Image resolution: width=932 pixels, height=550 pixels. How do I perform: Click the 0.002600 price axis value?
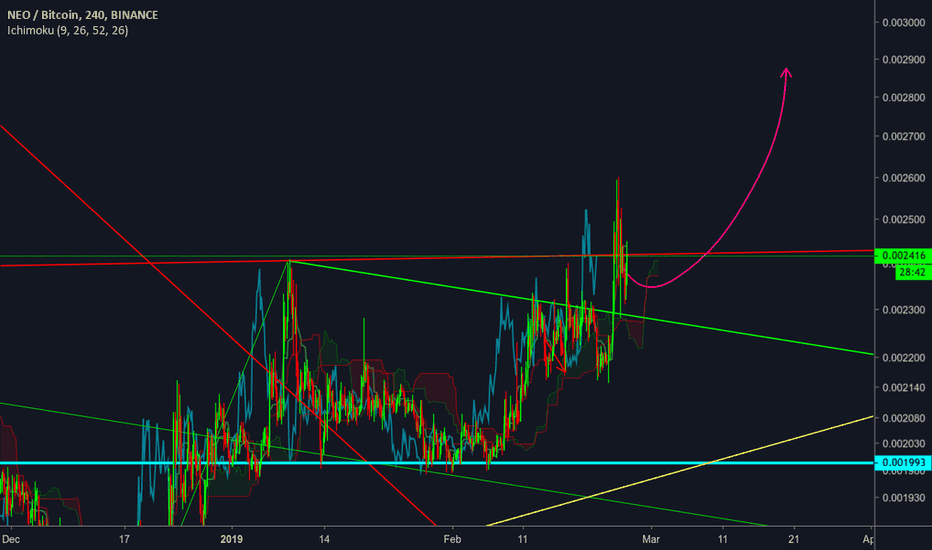tap(903, 178)
